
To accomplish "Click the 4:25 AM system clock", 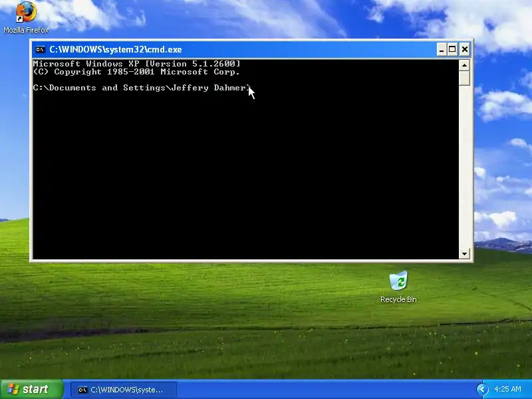I will (x=507, y=389).
